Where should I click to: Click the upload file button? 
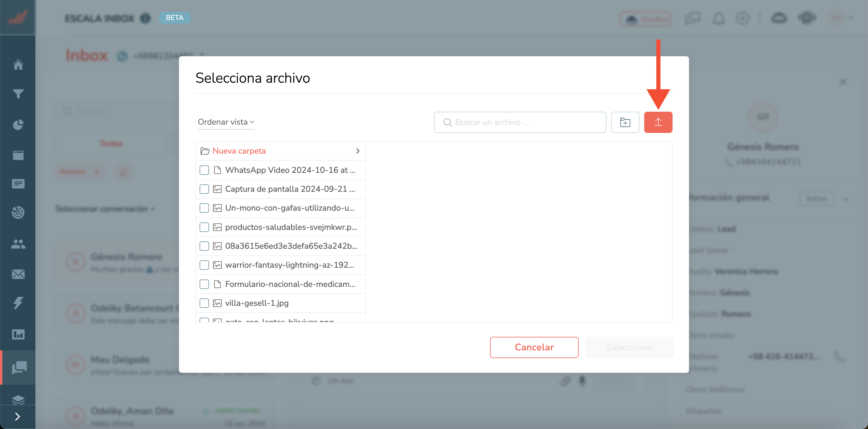[x=658, y=122]
